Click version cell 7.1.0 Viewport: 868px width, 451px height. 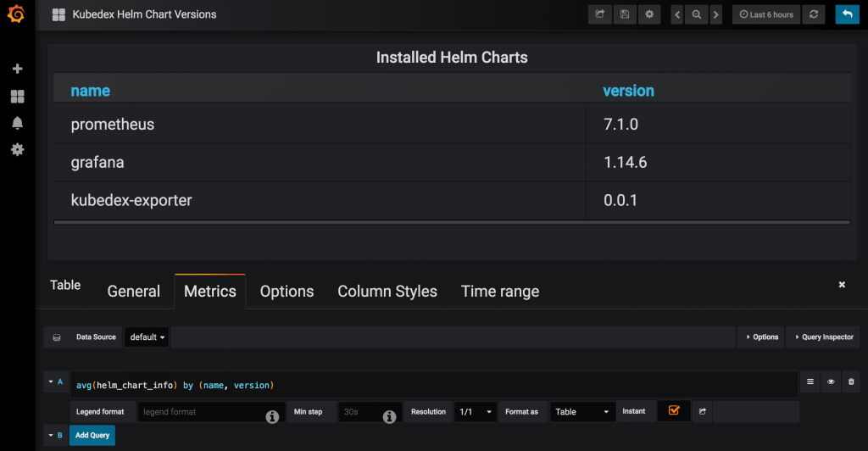pos(718,125)
